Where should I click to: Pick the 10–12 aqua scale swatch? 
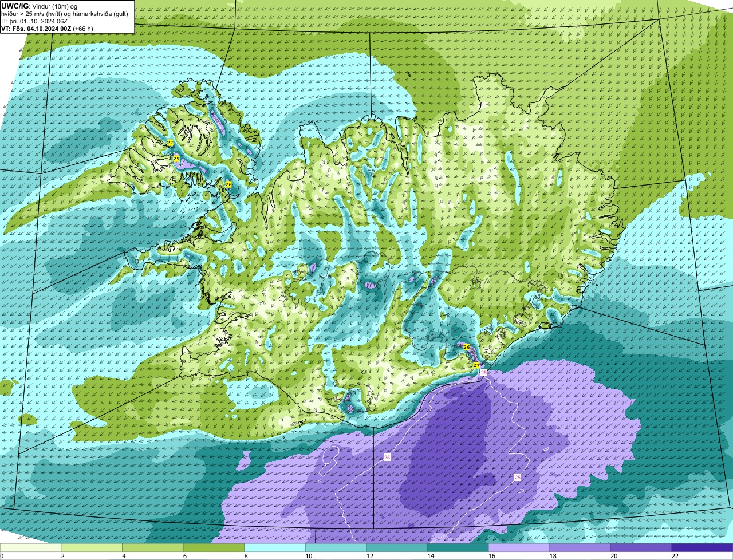[x=336, y=547]
